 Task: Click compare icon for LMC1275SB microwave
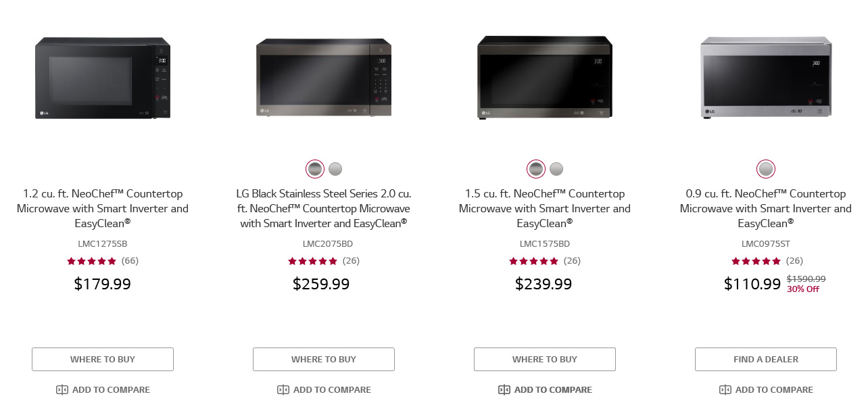tap(62, 390)
